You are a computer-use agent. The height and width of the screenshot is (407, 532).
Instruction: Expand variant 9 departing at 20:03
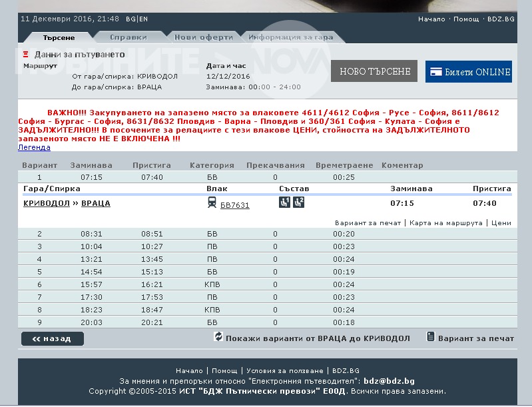(x=89, y=322)
